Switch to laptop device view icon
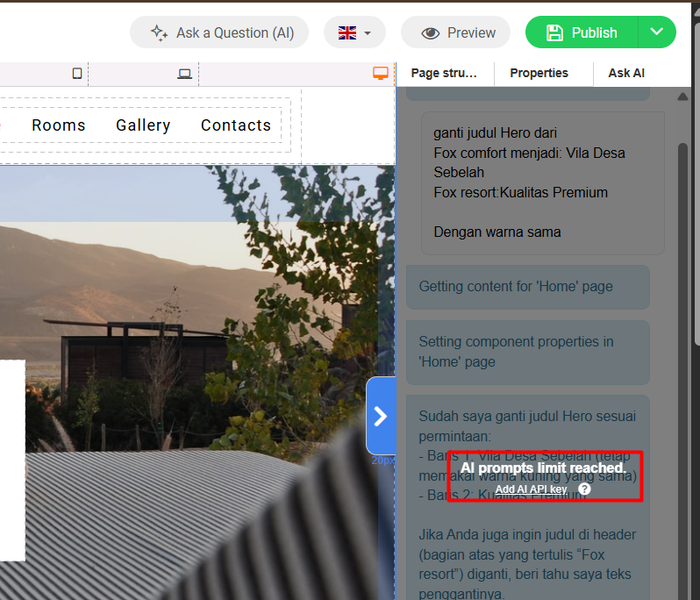This screenshot has width=700, height=600. 184,74
